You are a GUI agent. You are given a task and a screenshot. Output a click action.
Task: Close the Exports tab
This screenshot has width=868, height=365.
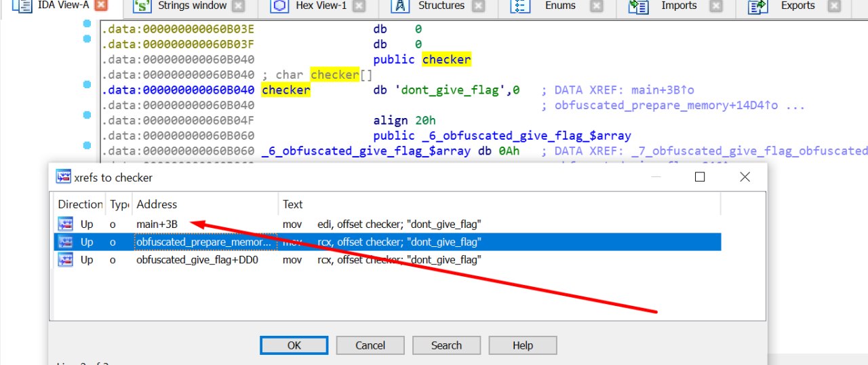pyautogui.click(x=833, y=6)
